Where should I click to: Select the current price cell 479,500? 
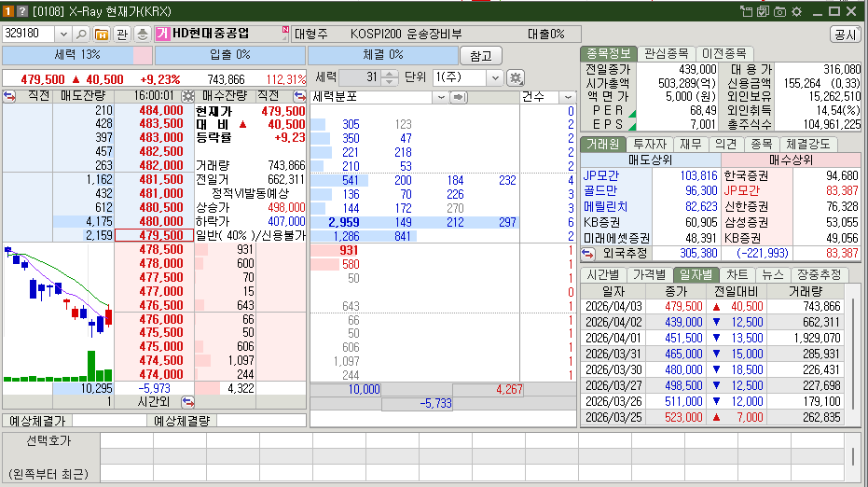coord(155,235)
